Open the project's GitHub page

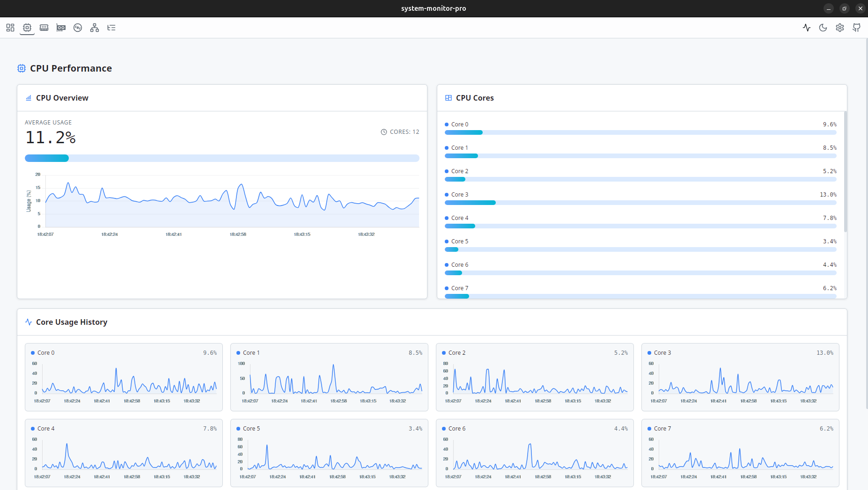pyautogui.click(x=856, y=28)
